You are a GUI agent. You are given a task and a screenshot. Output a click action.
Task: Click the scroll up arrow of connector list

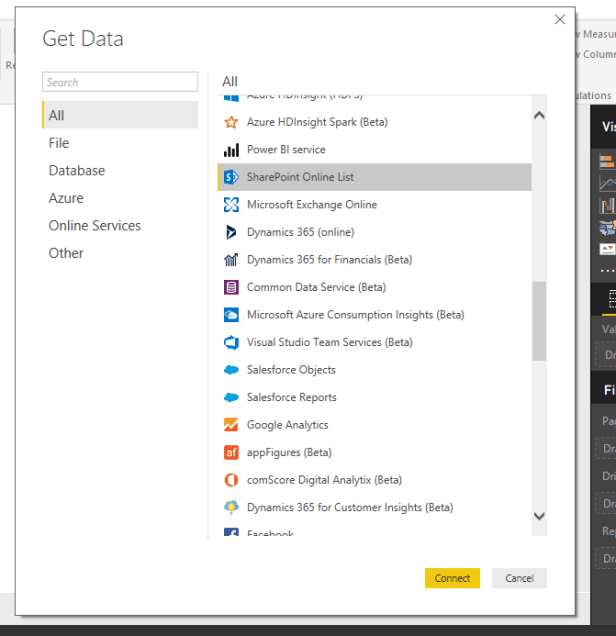539,116
